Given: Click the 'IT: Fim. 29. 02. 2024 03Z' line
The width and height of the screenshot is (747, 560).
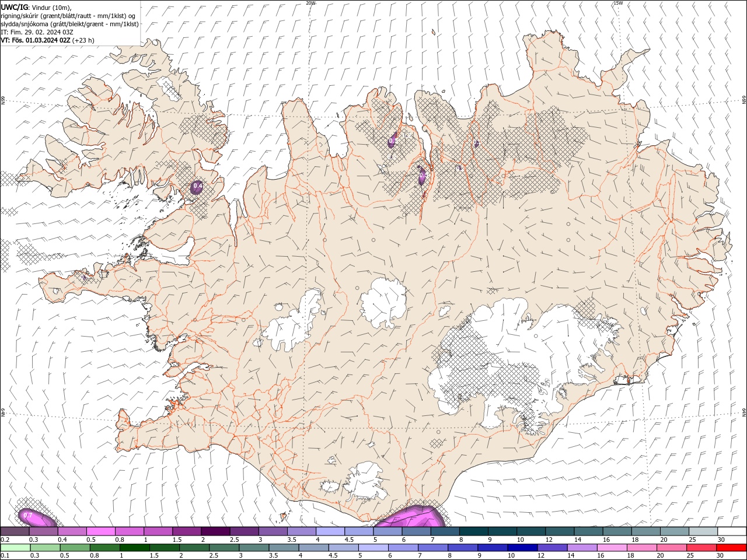Looking at the screenshot, I should coord(37,32).
